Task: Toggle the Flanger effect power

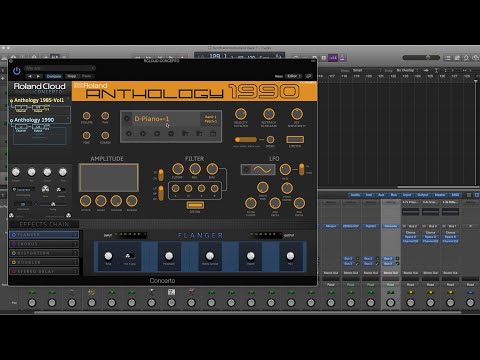Action: pos(14,235)
